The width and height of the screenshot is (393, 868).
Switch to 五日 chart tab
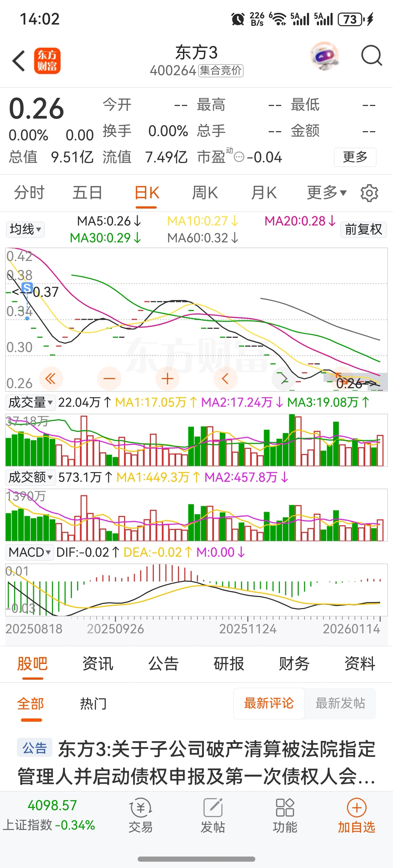[87, 193]
